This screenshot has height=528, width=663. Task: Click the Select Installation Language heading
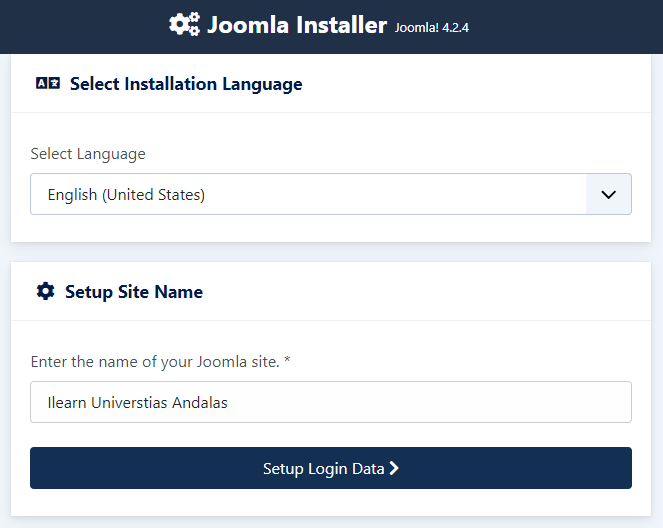click(x=186, y=84)
